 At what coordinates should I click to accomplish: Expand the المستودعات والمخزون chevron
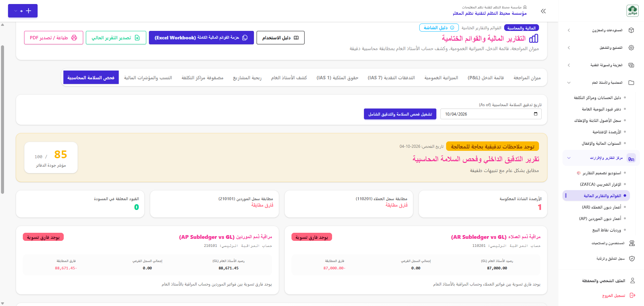(x=569, y=30)
